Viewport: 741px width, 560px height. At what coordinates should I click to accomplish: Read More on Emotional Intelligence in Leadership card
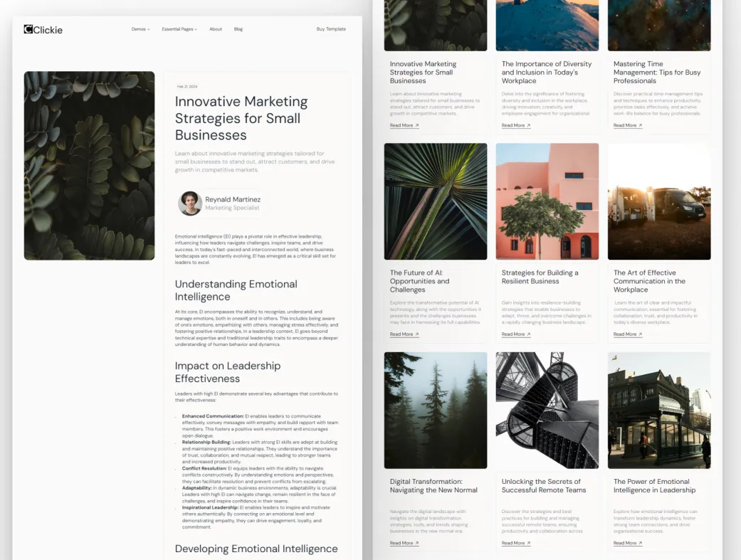pos(628,543)
